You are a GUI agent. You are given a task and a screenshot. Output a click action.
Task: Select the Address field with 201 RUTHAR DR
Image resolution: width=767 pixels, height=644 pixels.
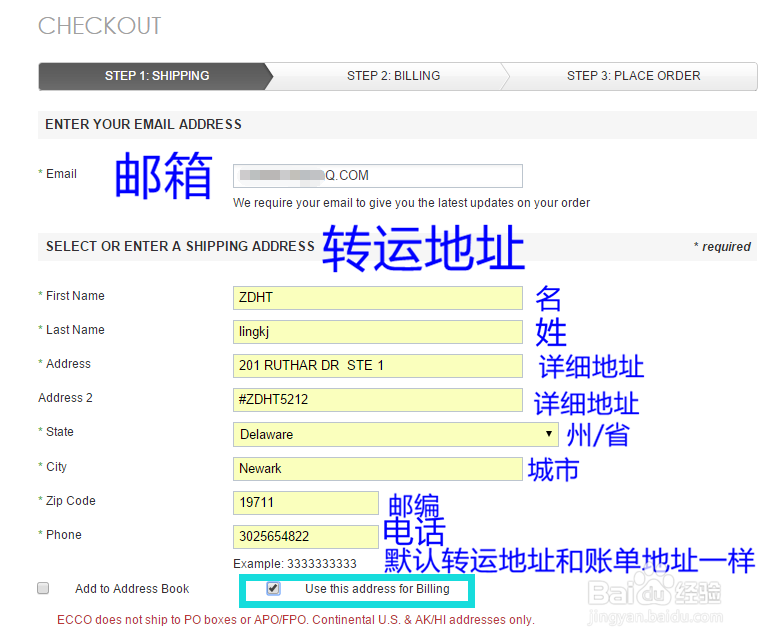point(378,366)
